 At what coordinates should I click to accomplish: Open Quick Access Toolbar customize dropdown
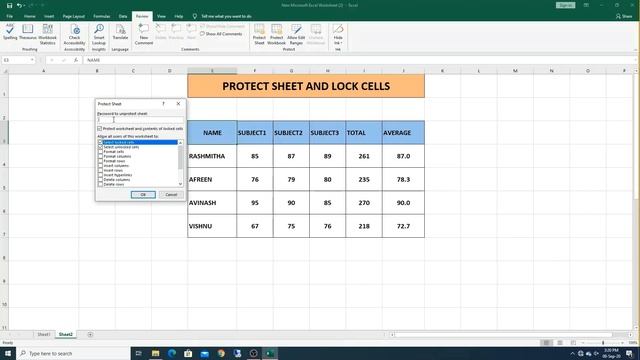point(42,5)
